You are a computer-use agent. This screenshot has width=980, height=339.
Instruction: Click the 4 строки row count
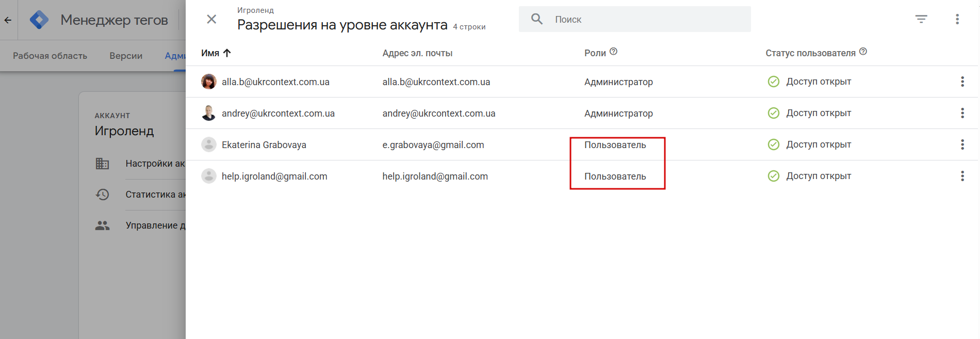coord(469,27)
